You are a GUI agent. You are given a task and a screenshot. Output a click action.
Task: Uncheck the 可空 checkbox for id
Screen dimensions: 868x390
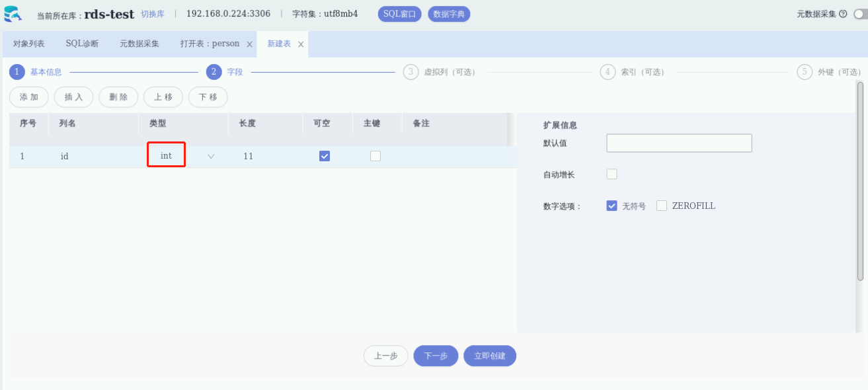[325, 156]
